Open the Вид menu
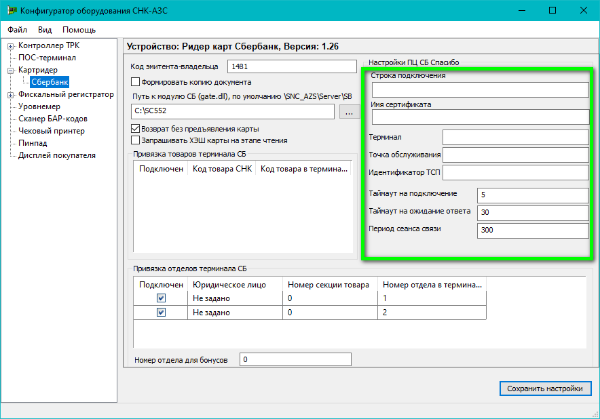600x419 pixels. [45, 30]
